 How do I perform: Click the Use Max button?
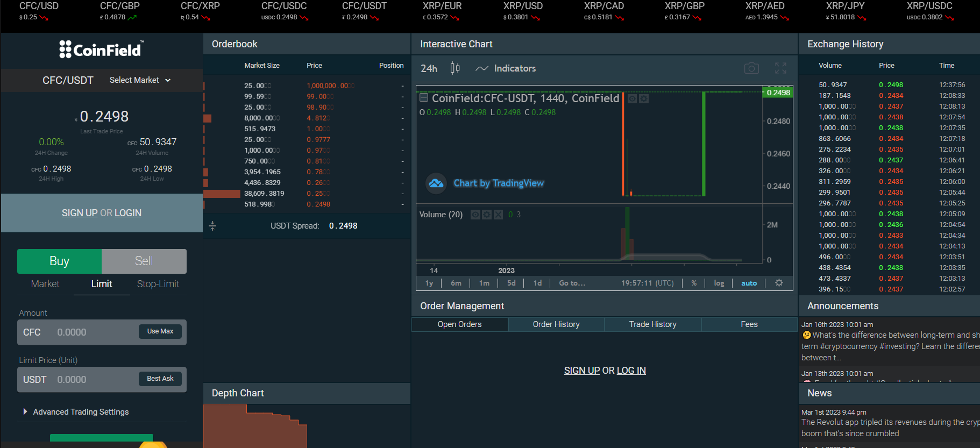(160, 331)
